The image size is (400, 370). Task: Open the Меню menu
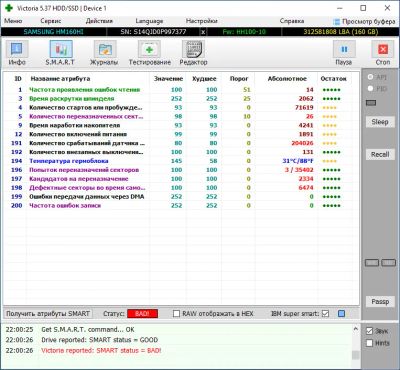click(13, 21)
